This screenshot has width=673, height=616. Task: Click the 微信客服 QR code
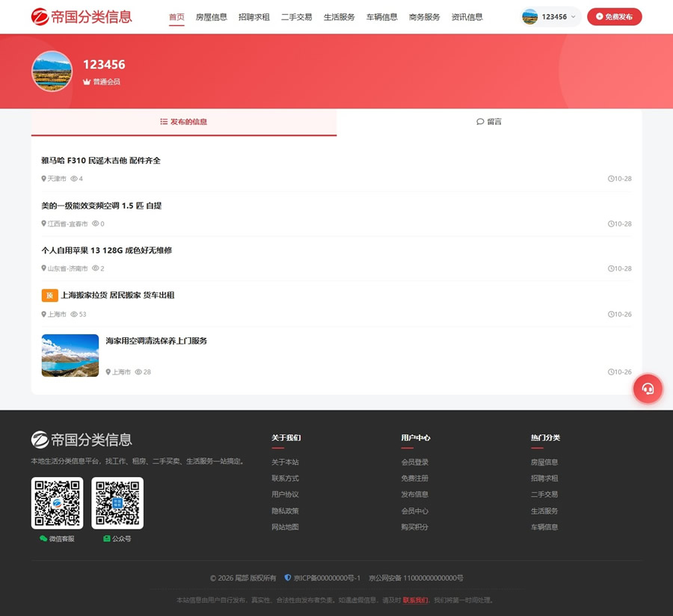coord(57,503)
